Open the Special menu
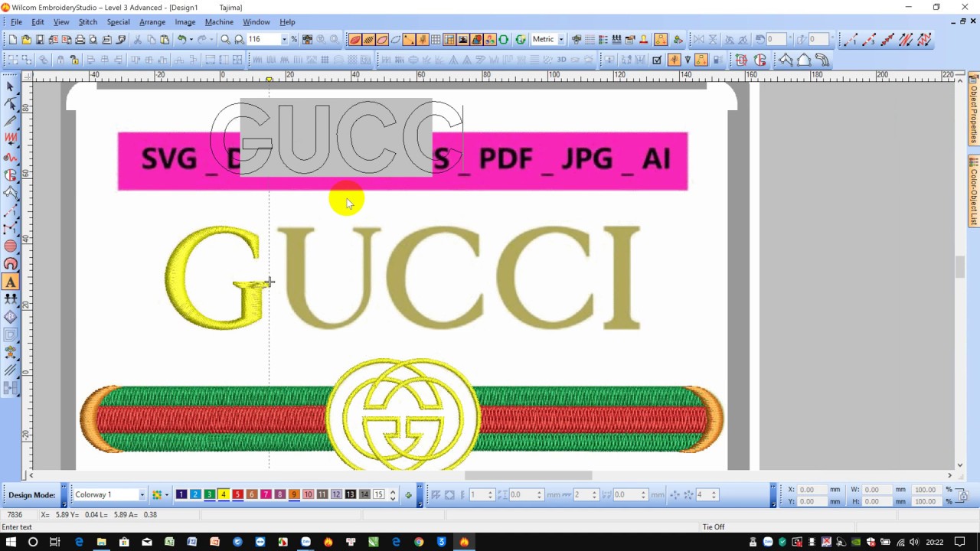Image resolution: width=980 pixels, height=551 pixels. click(118, 21)
